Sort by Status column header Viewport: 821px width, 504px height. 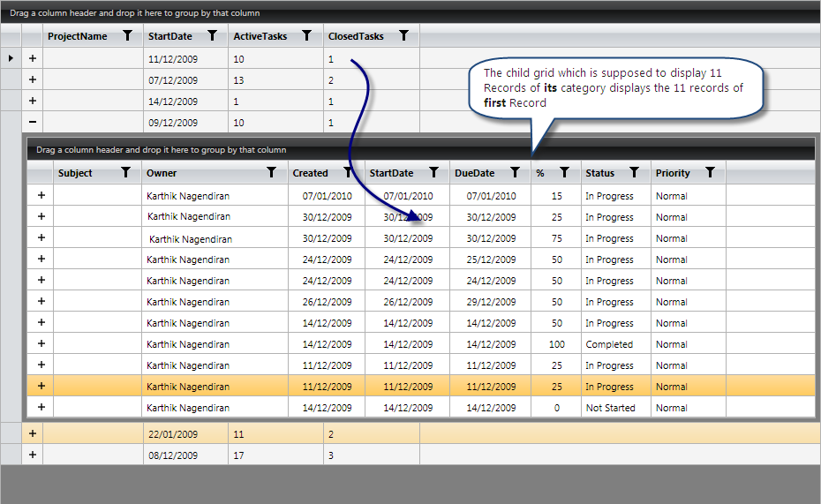(x=600, y=173)
